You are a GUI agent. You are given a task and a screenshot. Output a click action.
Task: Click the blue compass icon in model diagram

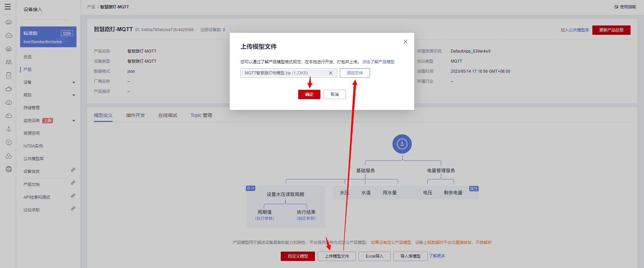pos(402,144)
